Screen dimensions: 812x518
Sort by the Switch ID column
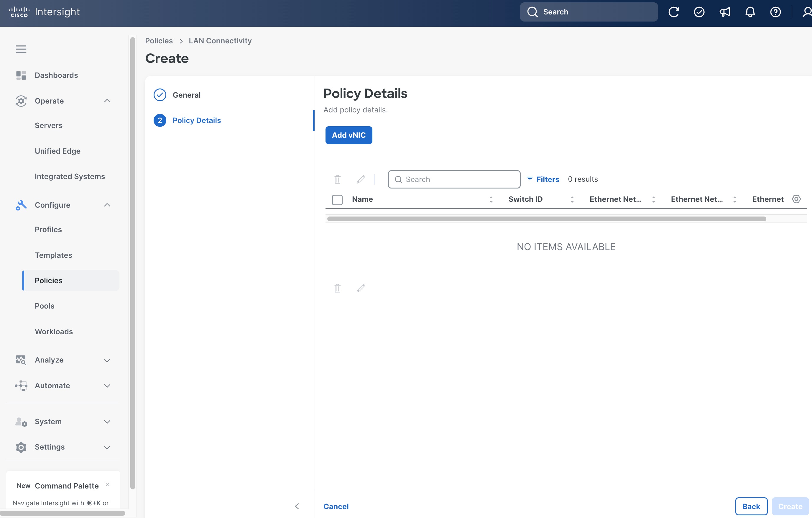tap(572, 199)
